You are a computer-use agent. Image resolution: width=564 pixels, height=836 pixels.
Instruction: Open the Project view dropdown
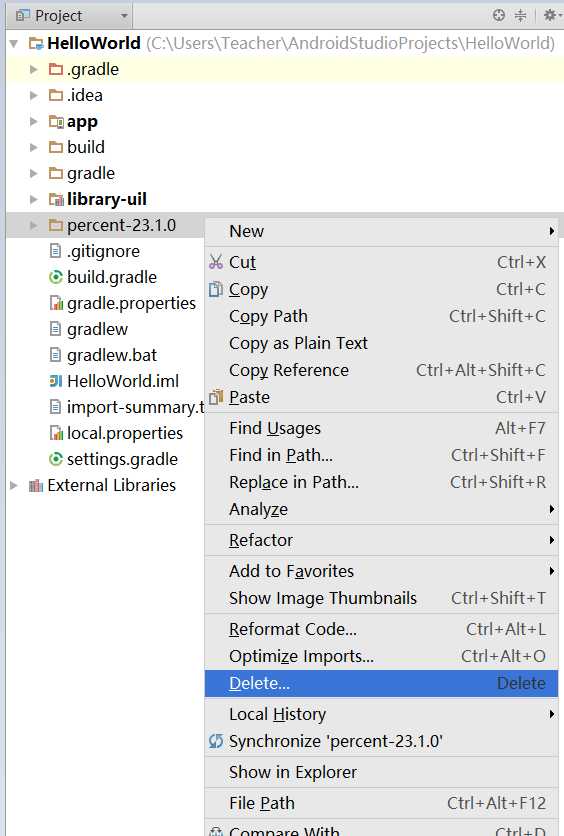(x=72, y=15)
